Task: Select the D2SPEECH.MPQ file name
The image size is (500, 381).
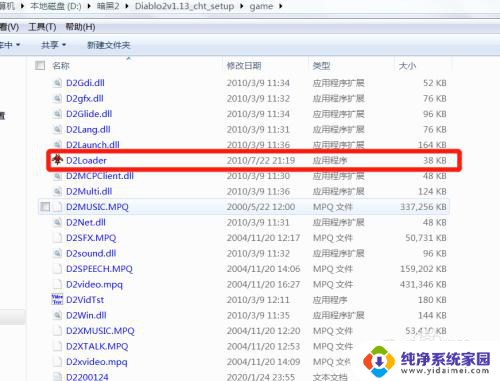Action: (99, 269)
